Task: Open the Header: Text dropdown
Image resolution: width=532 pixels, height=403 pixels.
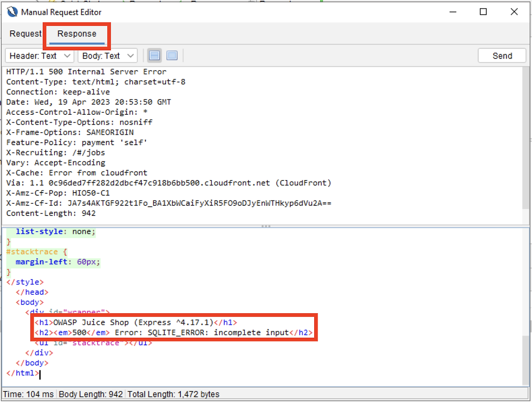Action: (x=39, y=56)
